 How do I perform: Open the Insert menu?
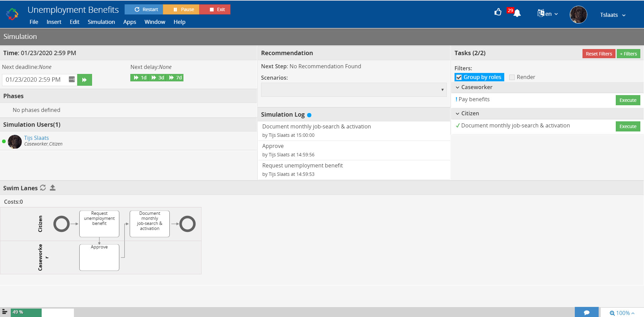(54, 22)
